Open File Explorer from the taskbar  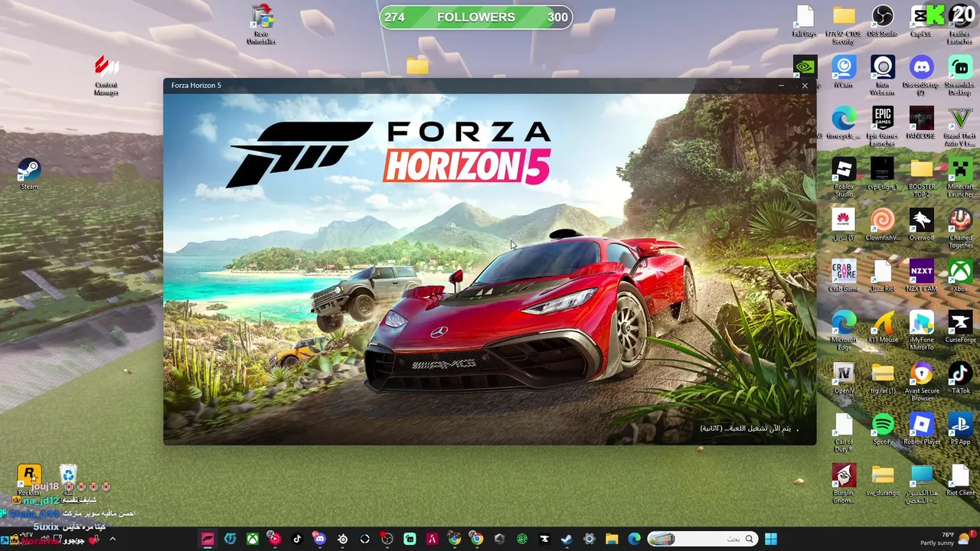click(x=612, y=539)
